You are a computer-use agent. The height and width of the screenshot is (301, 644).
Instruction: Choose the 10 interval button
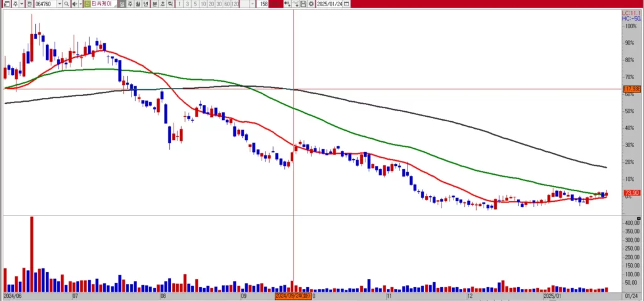[203, 4]
